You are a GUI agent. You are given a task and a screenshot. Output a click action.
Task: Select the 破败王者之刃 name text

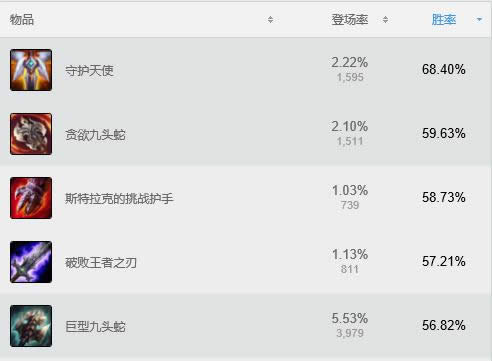point(101,263)
